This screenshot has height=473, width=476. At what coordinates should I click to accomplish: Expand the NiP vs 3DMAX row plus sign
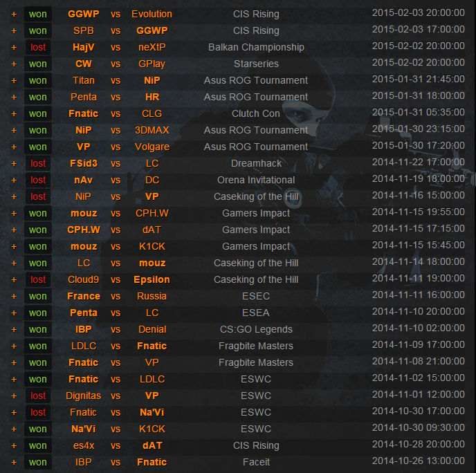click(14, 131)
